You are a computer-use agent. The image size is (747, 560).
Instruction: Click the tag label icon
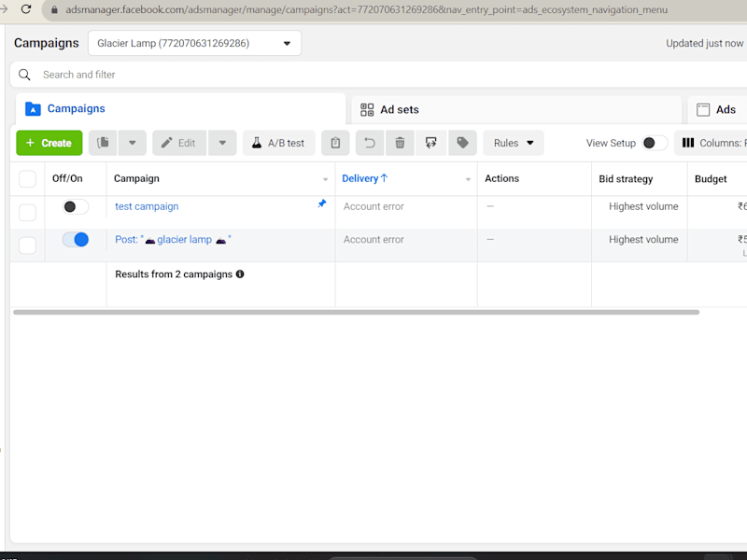pyautogui.click(x=462, y=143)
